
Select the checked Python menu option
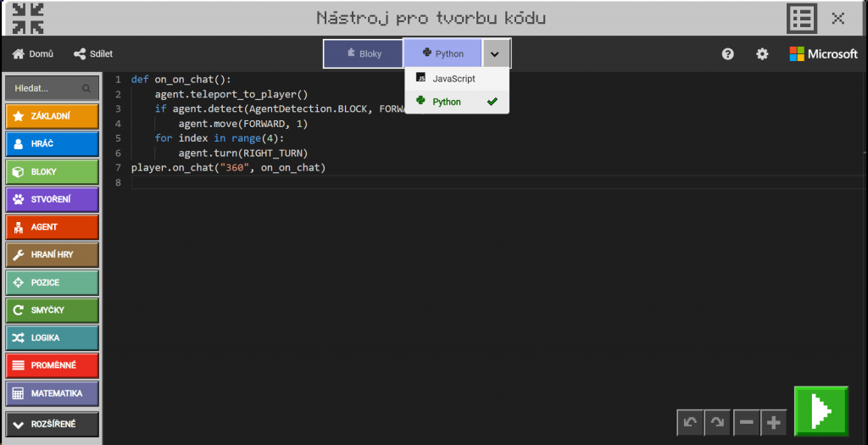tap(448, 102)
